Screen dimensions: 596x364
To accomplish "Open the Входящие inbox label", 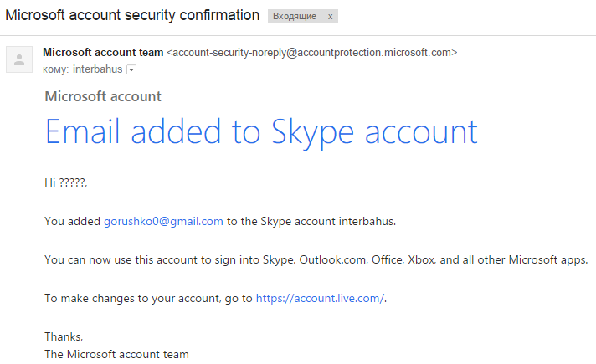I will (295, 17).
